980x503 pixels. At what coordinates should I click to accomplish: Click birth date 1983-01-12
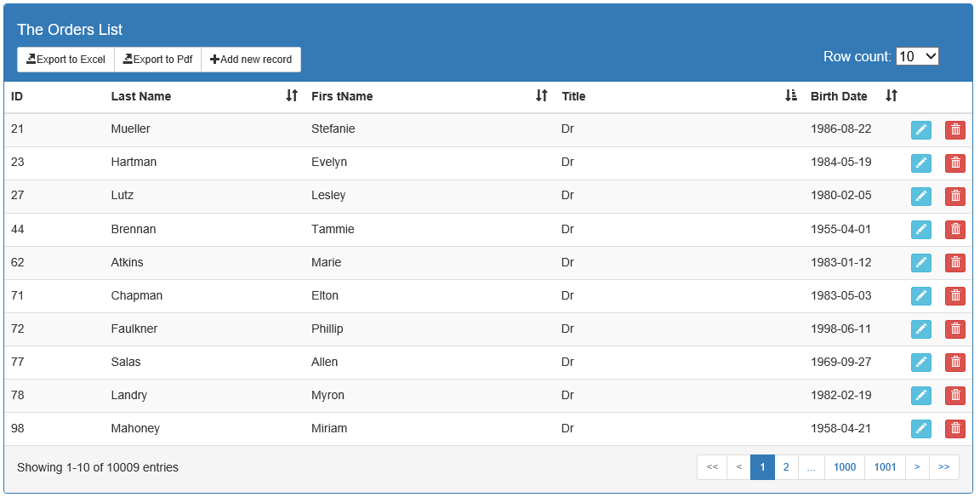[x=840, y=262]
